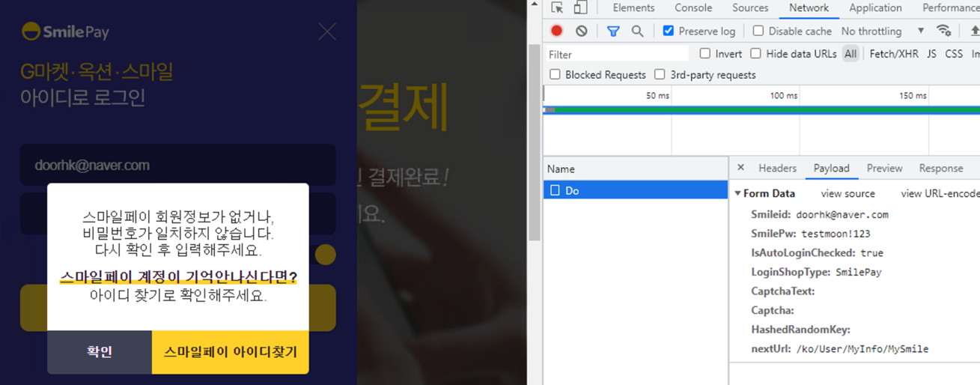Filter by JS requests
Viewport: 980px width, 385px height.
pyautogui.click(x=931, y=54)
